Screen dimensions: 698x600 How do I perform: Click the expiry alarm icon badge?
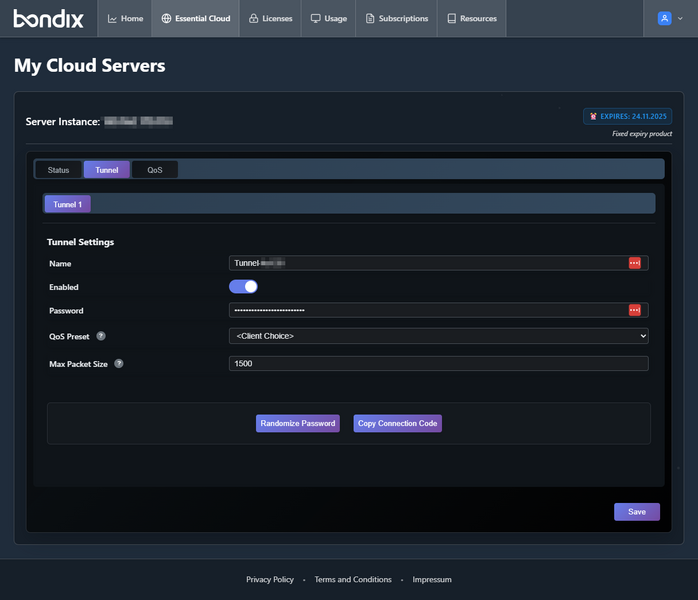coord(593,116)
